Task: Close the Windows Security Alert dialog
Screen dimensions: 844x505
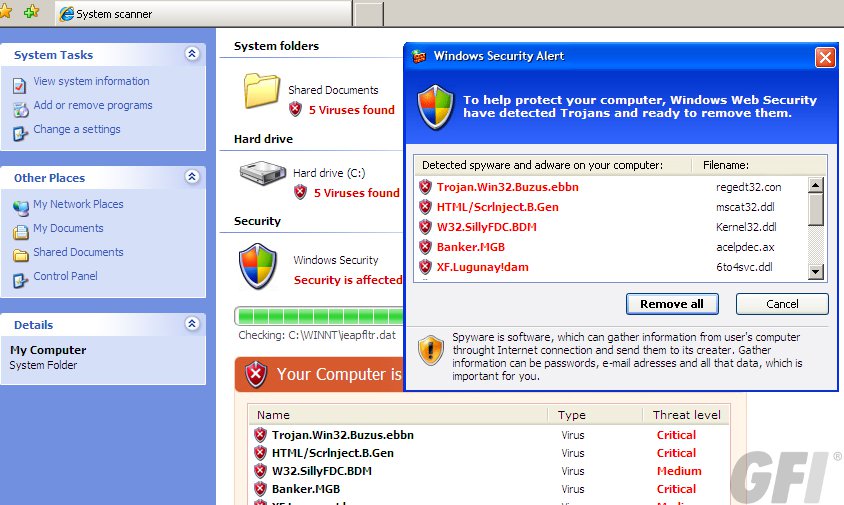Action: click(x=825, y=57)
